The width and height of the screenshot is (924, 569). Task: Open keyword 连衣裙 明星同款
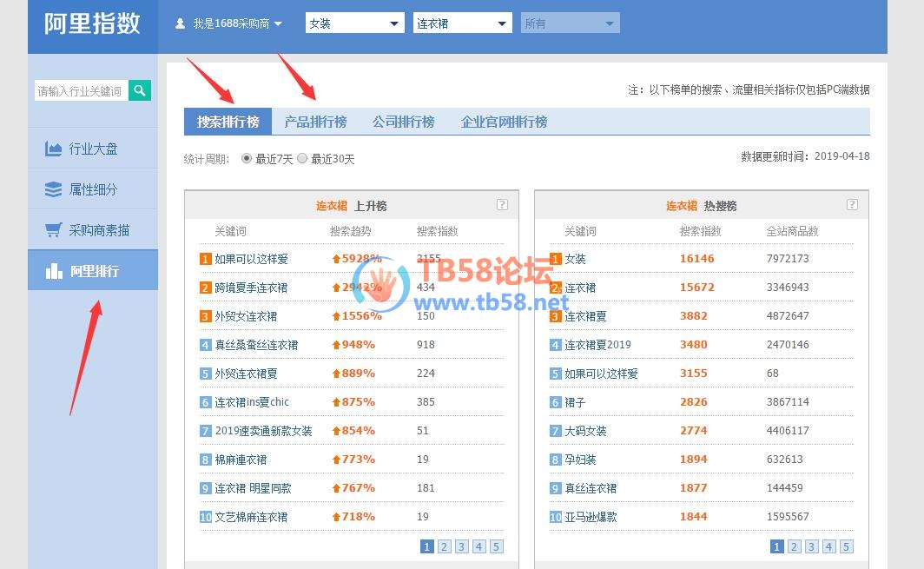tap(253, 488)
